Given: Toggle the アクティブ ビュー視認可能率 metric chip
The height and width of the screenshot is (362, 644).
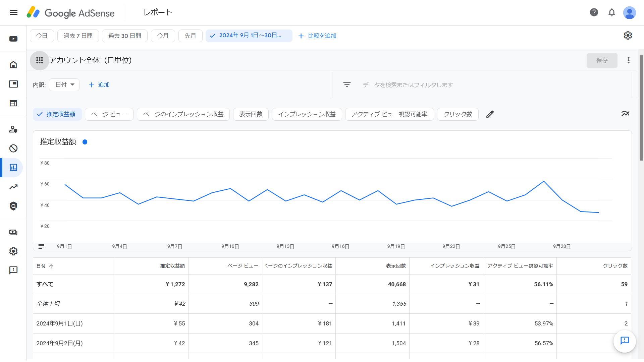Looking at the screenshot, I should tap(389, 114).
